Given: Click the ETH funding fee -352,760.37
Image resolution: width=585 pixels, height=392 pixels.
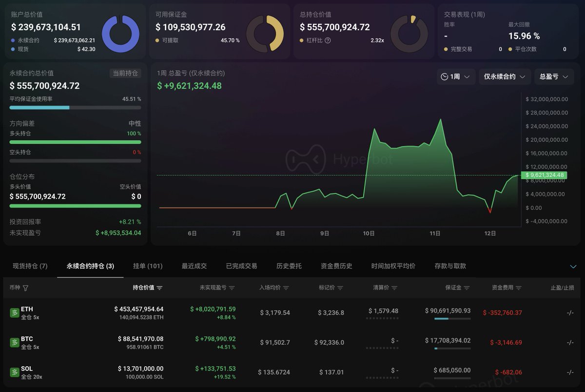Looking at the screenshot, I should pyautogui.click(x=502, y=313).
